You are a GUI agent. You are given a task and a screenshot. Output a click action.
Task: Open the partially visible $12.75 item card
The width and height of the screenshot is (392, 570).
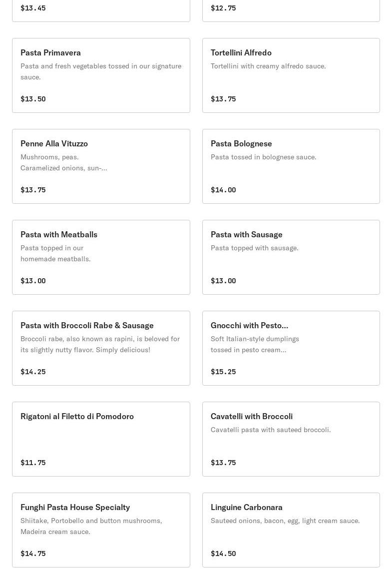point(291,10)
